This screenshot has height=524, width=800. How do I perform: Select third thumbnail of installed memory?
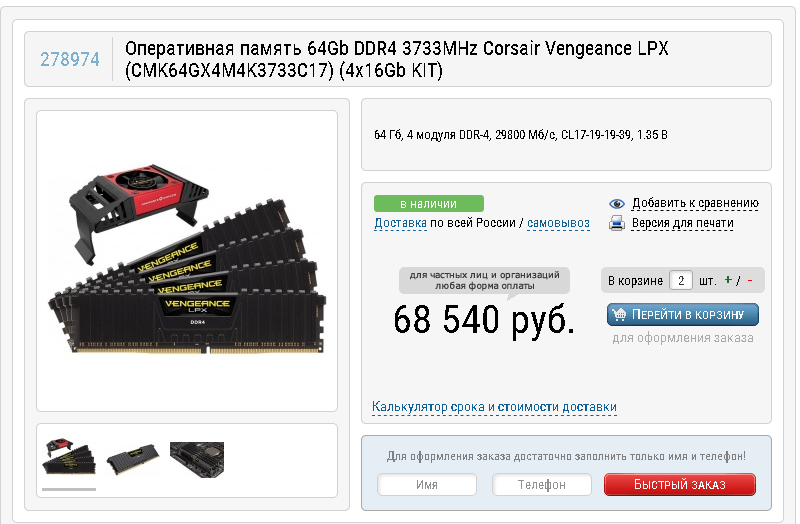pyautogui.click(x=197, y=459)
